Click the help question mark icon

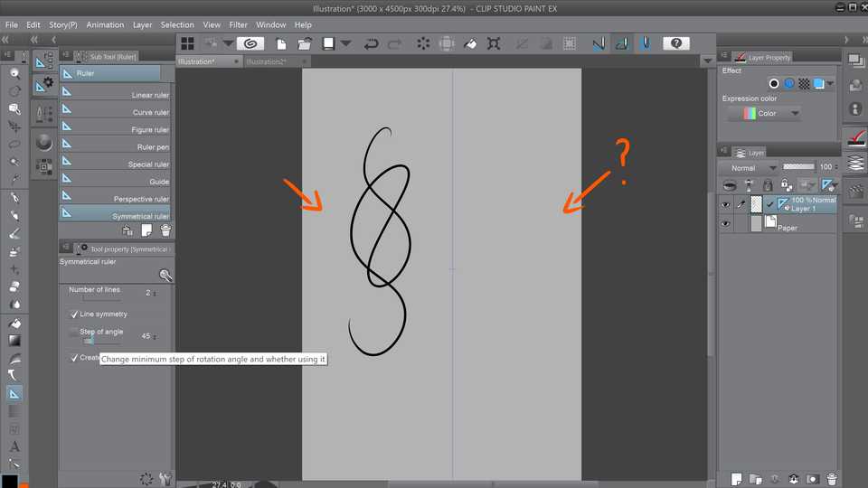675,43
